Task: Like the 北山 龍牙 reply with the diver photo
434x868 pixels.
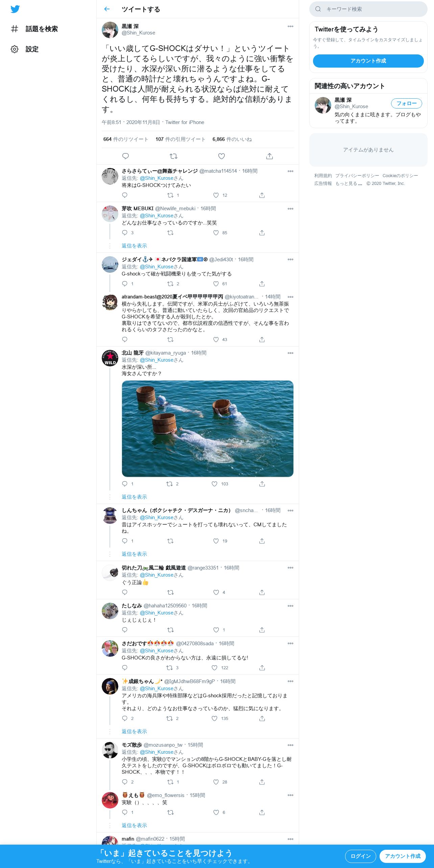Action: pos(214,484)
